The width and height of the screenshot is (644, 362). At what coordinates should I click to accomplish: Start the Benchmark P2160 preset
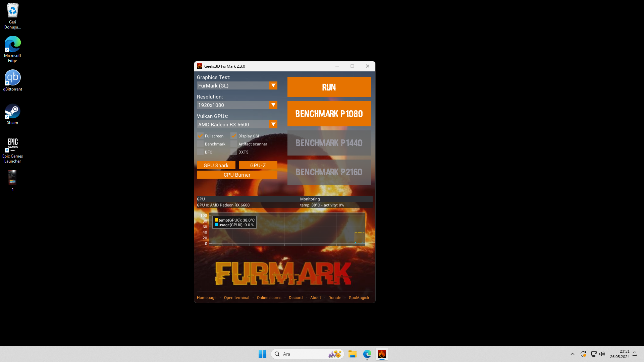coord(329,172)
